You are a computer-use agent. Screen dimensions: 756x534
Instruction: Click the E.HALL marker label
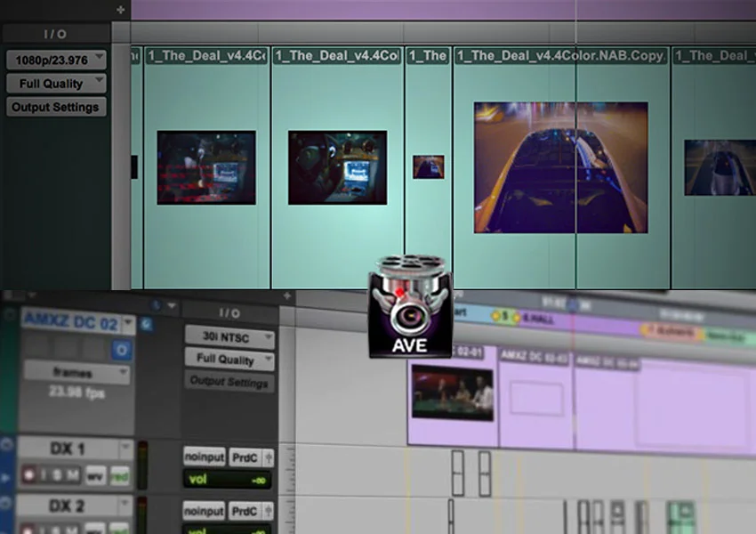coord(539,319)
